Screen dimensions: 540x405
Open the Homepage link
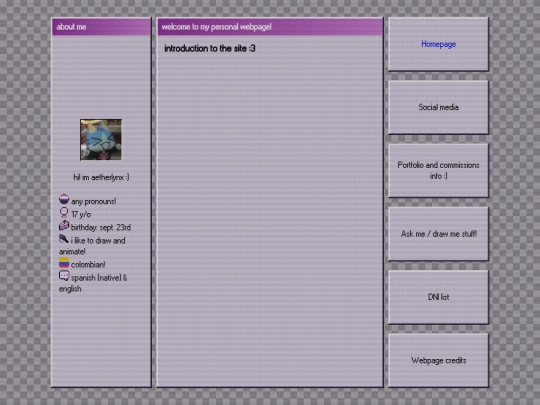[438, 44]
